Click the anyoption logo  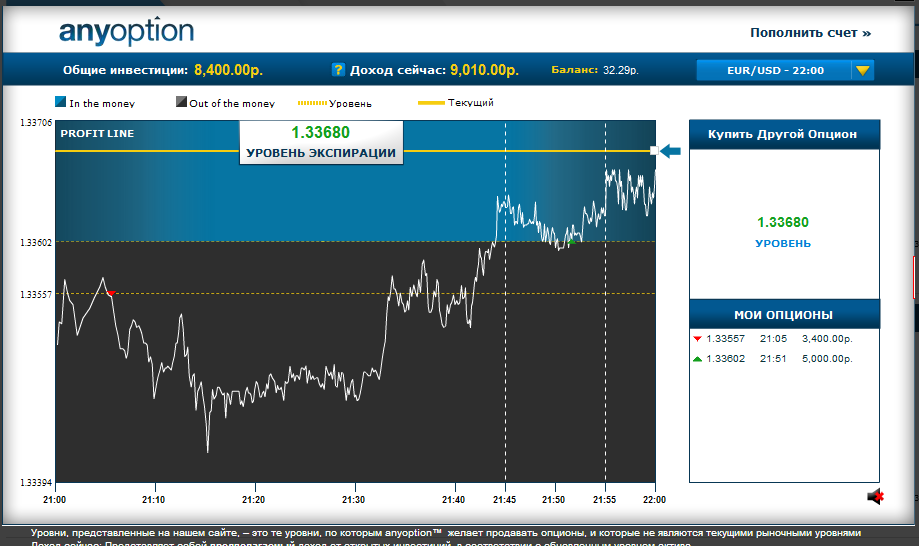(x=126, y=31)
